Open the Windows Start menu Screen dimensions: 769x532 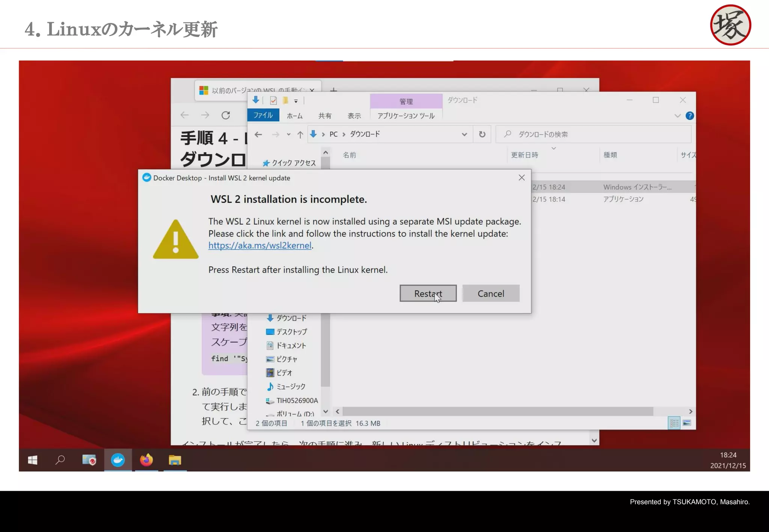click(x=33, y=460)
